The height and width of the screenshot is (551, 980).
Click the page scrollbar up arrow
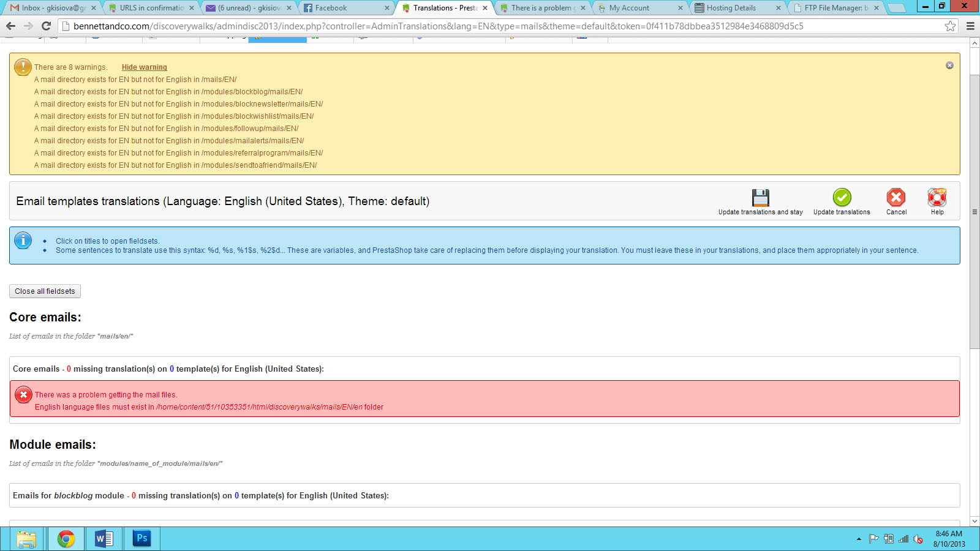coord(974,43)
